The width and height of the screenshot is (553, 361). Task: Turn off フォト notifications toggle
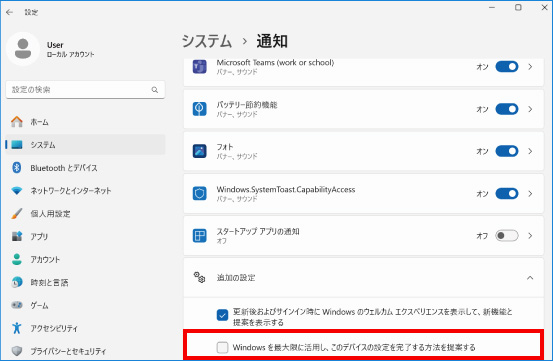[507, 151]
